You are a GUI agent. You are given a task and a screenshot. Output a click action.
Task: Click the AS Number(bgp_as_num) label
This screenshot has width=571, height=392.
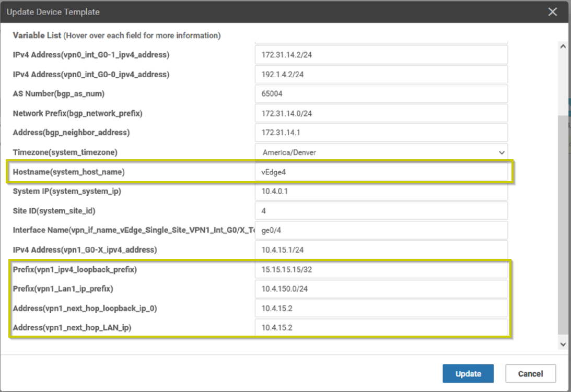click(x=59, y=93)
